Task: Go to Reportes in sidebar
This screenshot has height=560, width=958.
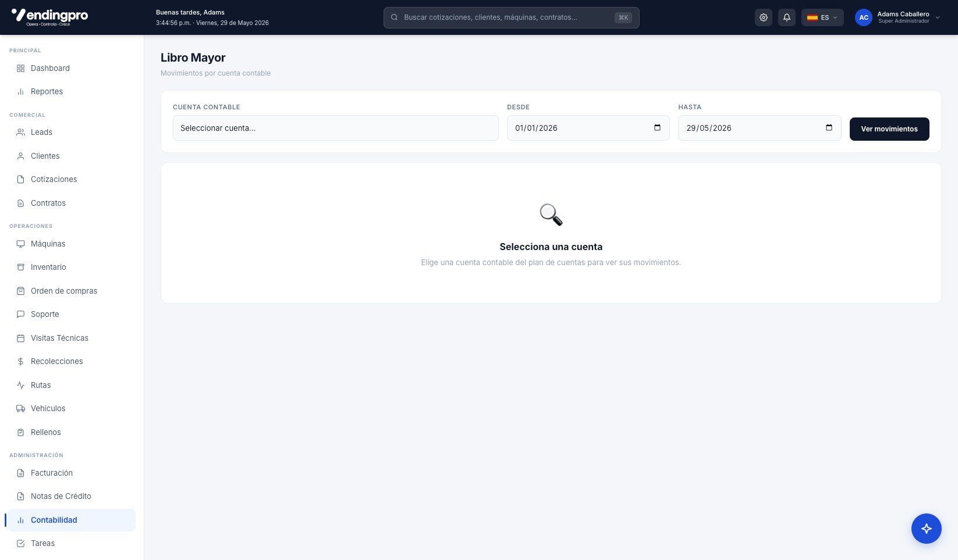Action: 71,92
